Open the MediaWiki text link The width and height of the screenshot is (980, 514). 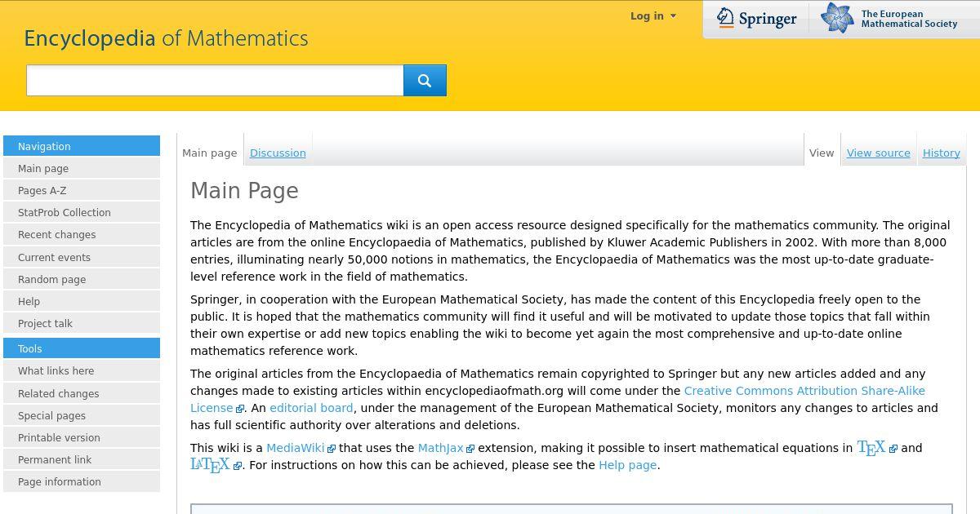coord(295,448)
